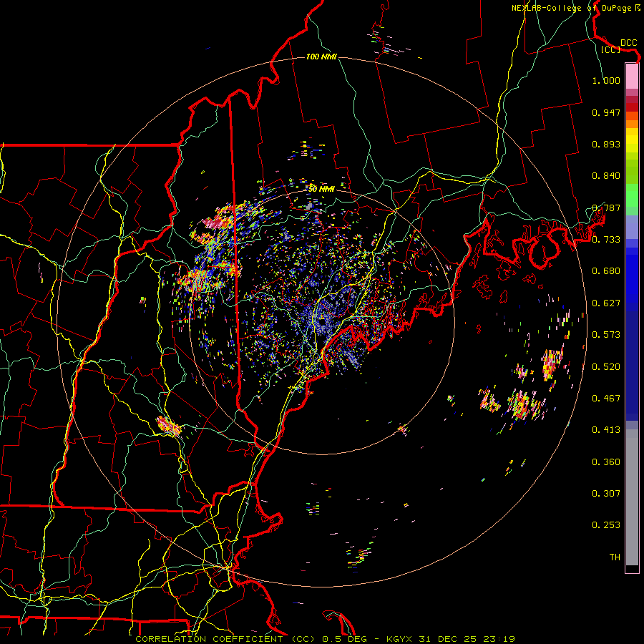Select the 0.787 legend value

pos(606,208)
